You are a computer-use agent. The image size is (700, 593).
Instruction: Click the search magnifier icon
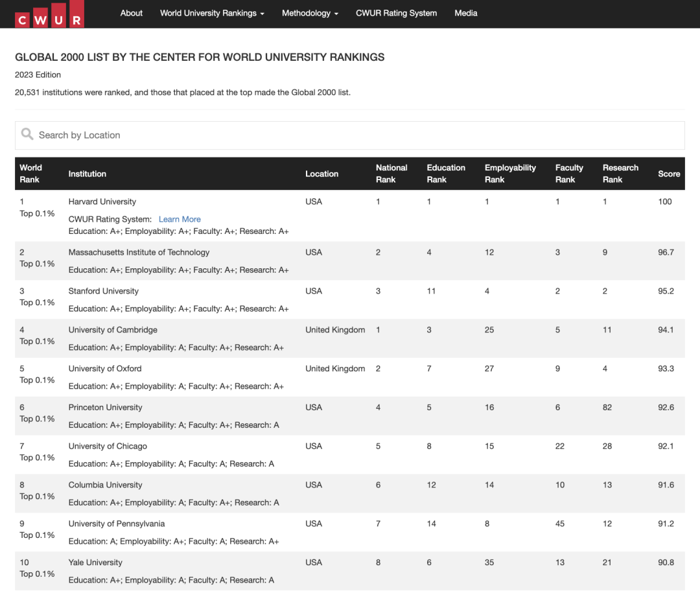pyautogui.click(x=27, y=134)
